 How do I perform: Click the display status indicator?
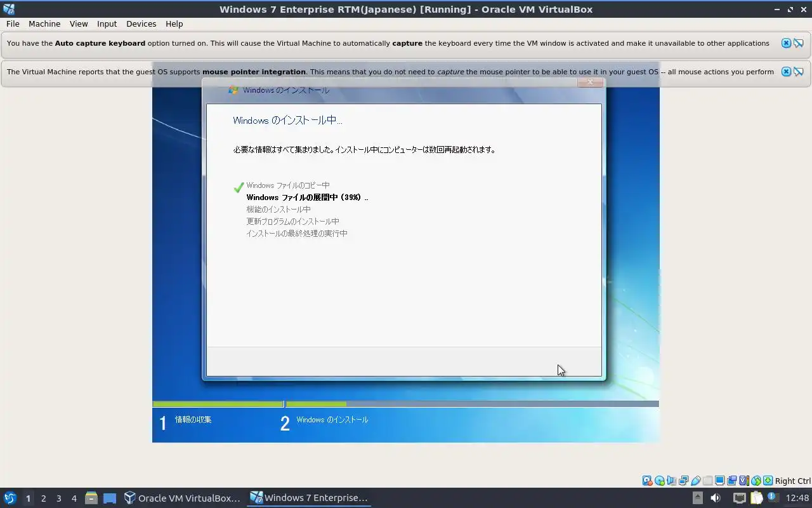tap(720, 481)
